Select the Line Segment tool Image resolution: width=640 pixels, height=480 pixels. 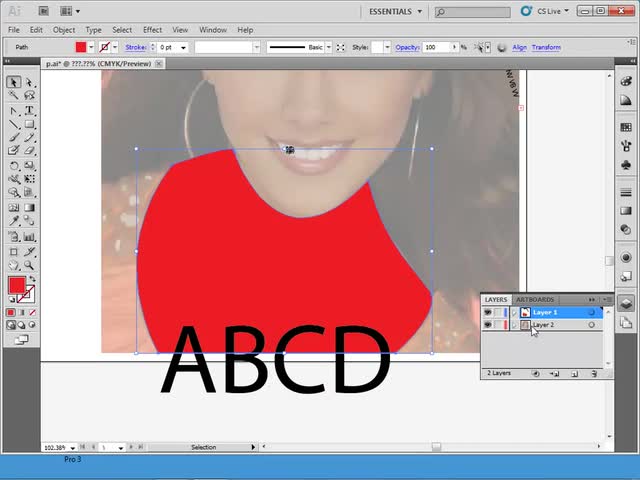pyautogui.click(x=13, y=124)
